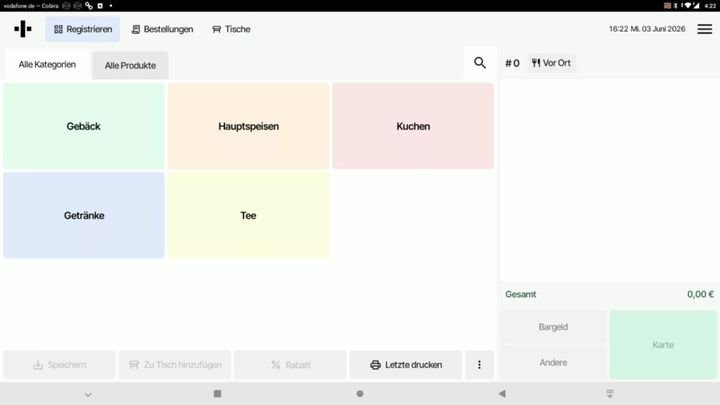The width and height of the screenshot is (720, 405).
Task: Select Alle Kategorien tab
Action: point(47,64)
